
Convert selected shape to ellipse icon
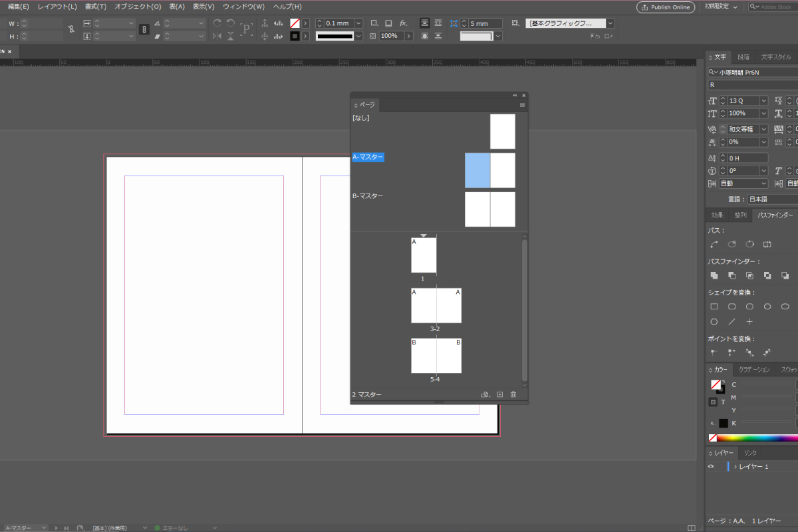pyautogui.click(x=750, y=307)
